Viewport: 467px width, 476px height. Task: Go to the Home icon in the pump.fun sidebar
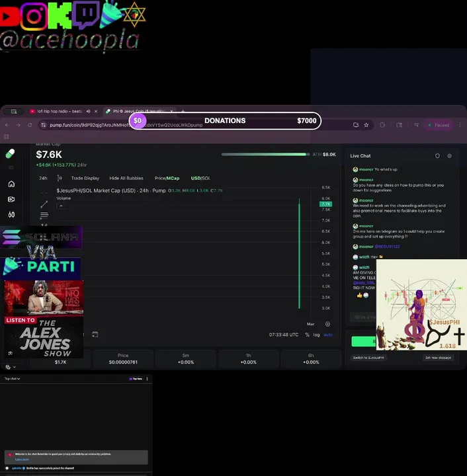coord(11,184)
